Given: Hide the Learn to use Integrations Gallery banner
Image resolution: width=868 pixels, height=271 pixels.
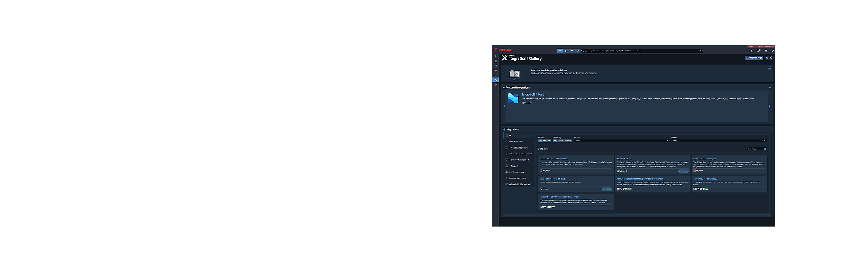Looking at the screenshot, I should tap(769, 68).
